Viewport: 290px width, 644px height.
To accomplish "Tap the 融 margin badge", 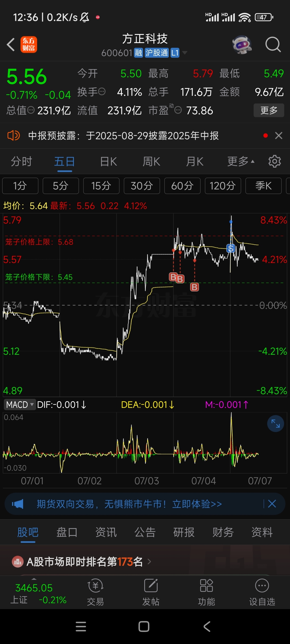I will point(139,53).
